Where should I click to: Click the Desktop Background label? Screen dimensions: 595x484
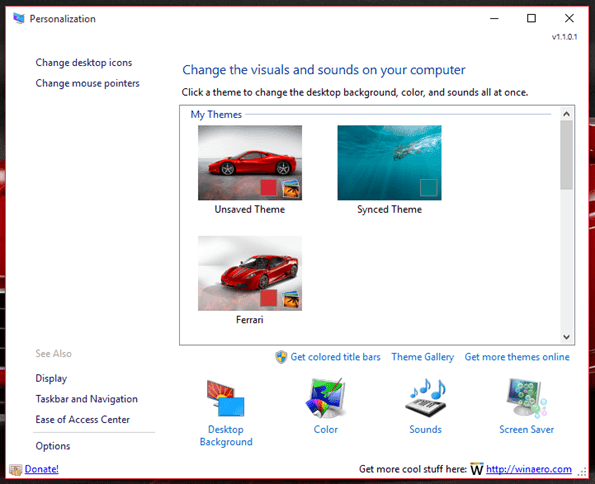click(226, 436)
